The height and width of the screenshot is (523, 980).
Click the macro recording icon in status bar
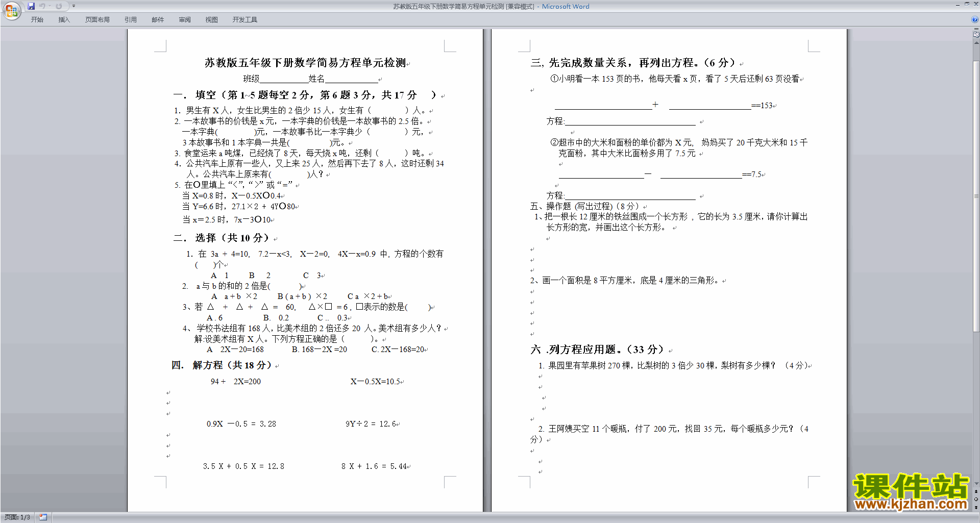(x=43, y=517)
